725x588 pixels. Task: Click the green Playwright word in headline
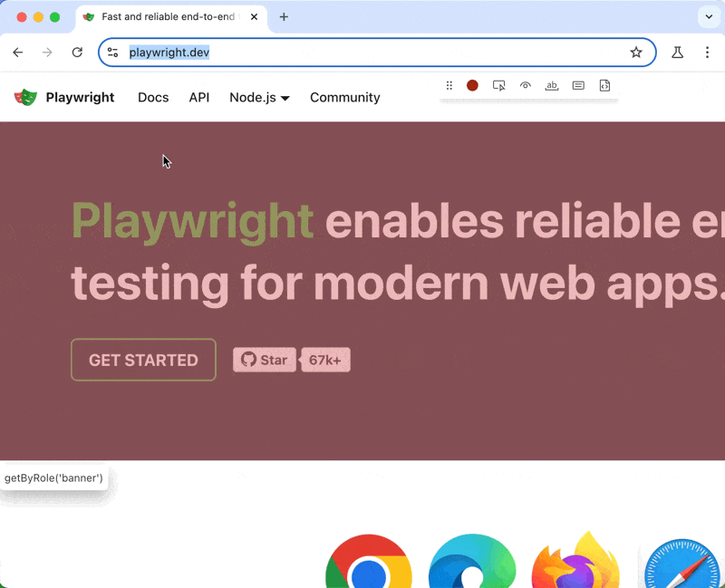[193, 222]
